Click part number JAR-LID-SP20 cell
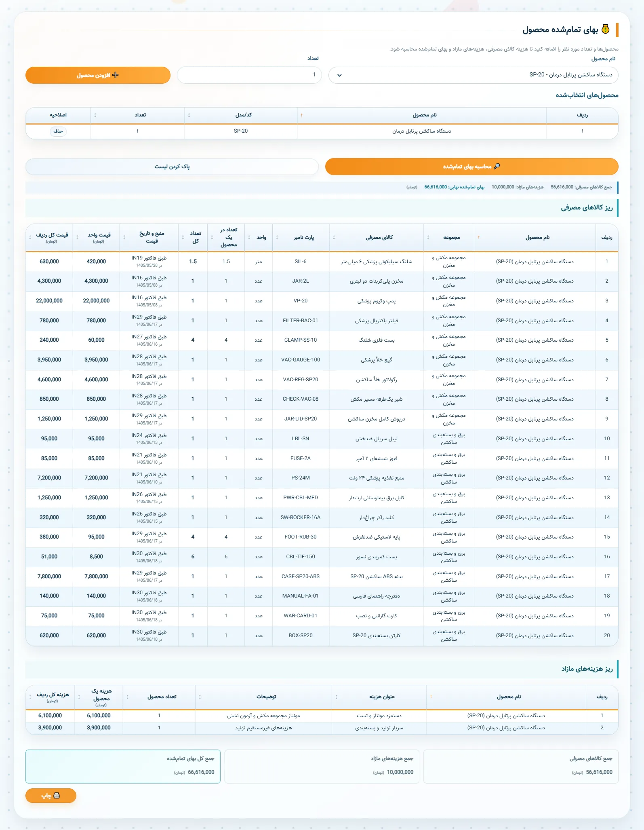Image resolution: width=644 pixels, height=830 pixels. [x=301, y=419]
